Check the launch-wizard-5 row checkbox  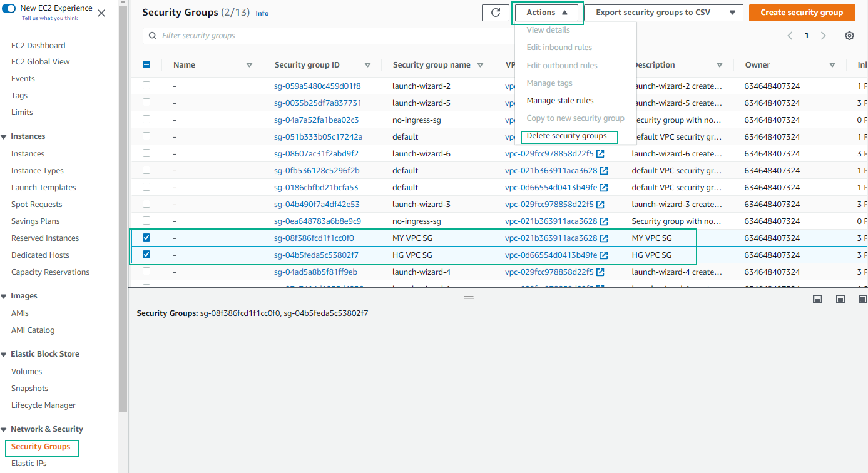(x=146, y=103)
